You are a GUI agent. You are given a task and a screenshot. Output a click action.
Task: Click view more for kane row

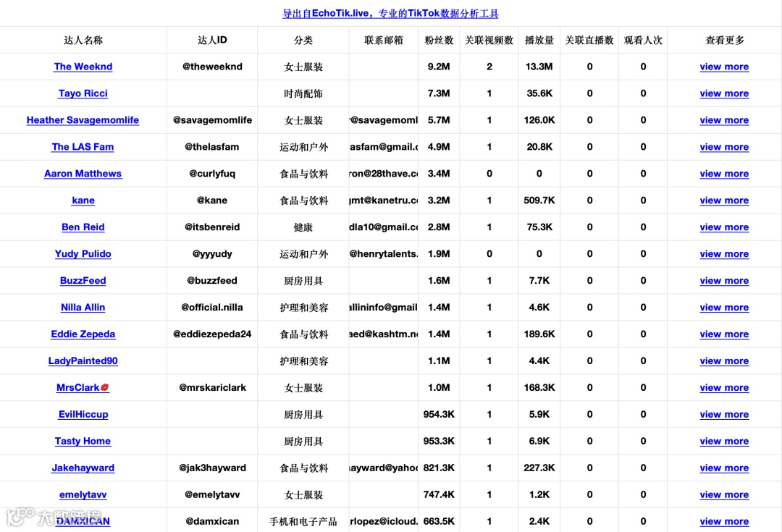point(724,200)
